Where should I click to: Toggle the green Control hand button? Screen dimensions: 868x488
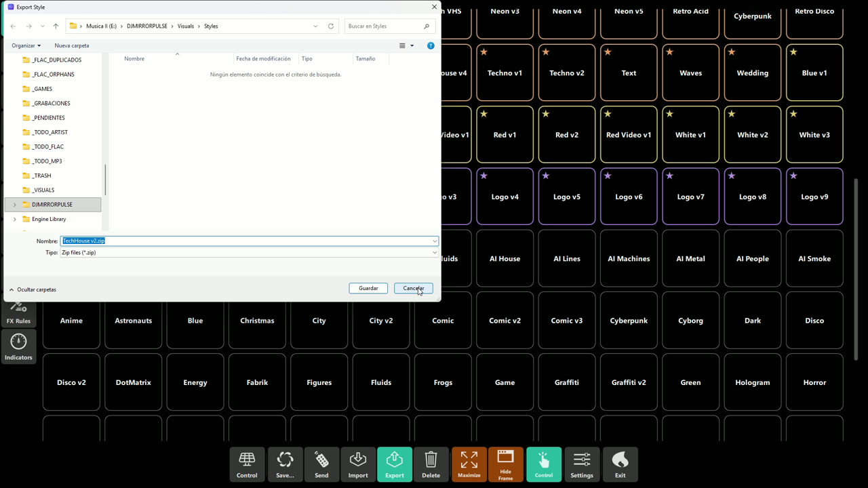tap(544, 464)
